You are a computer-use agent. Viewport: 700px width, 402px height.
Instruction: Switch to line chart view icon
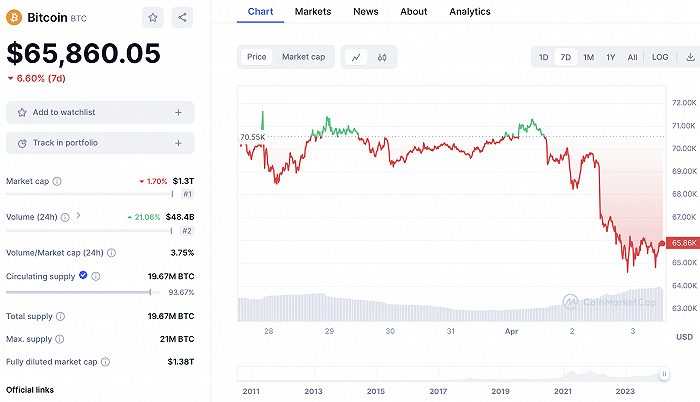[356, 57]
